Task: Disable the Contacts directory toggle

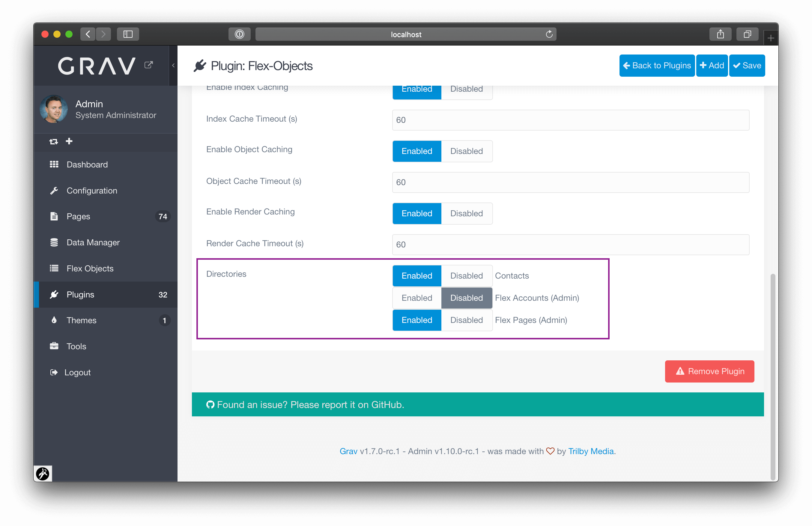Action: click(x=466, y=275)
